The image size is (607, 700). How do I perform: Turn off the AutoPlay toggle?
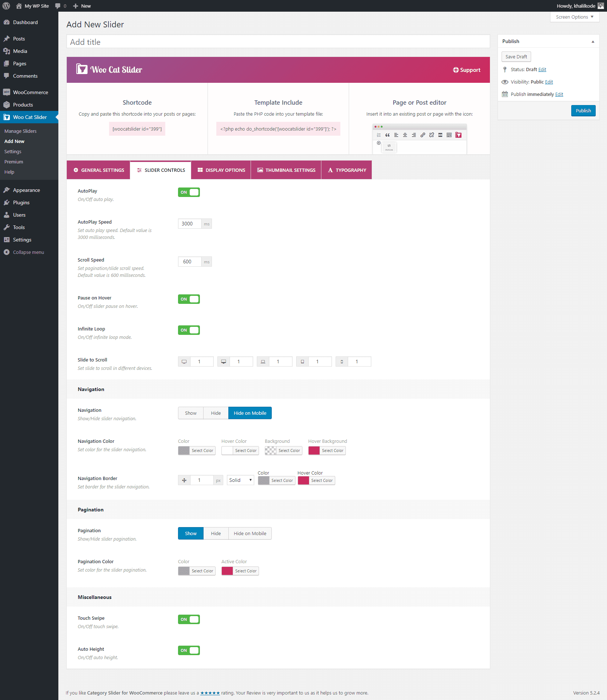pyautogui.click(x=189, y=192)
